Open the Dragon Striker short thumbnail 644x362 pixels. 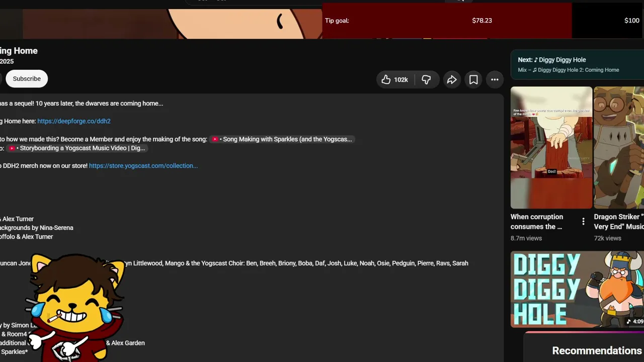pos(619,147)
